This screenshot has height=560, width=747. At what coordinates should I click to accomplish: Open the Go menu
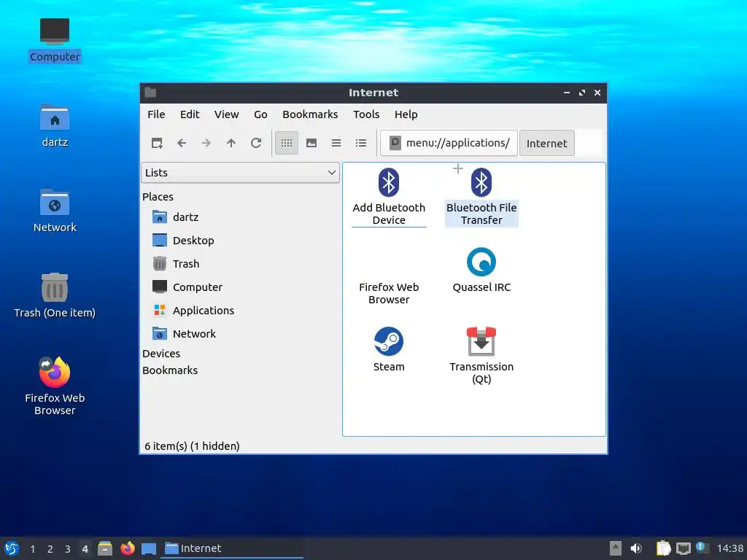click(260, 114)
